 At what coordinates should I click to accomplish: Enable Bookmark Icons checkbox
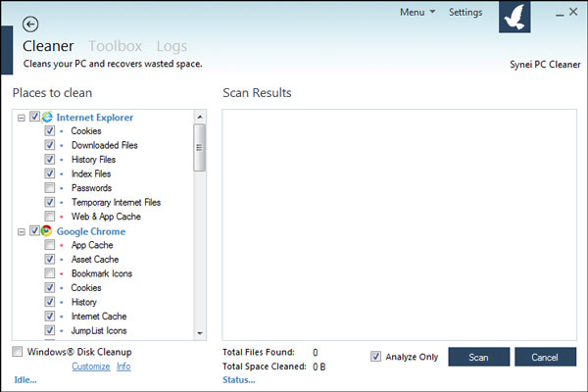(x=50, y=273)
